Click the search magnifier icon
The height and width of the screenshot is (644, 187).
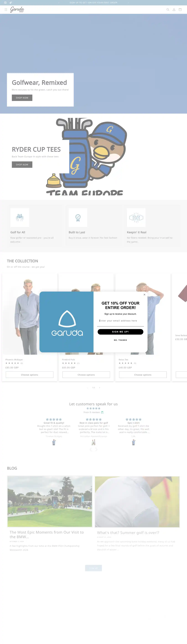pyautogui.click(x=168, y=10)
